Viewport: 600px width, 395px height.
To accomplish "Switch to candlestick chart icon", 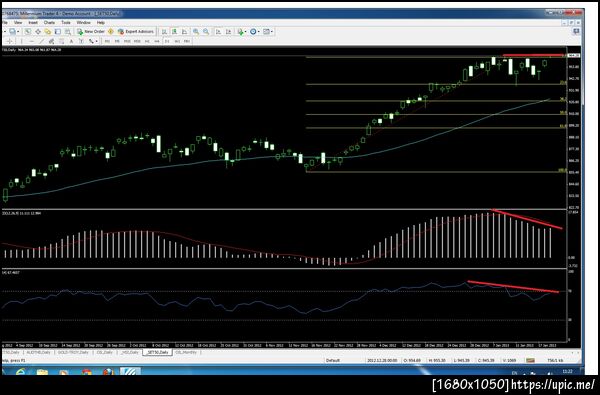I will pyautogui.click(x=174, y=32).
